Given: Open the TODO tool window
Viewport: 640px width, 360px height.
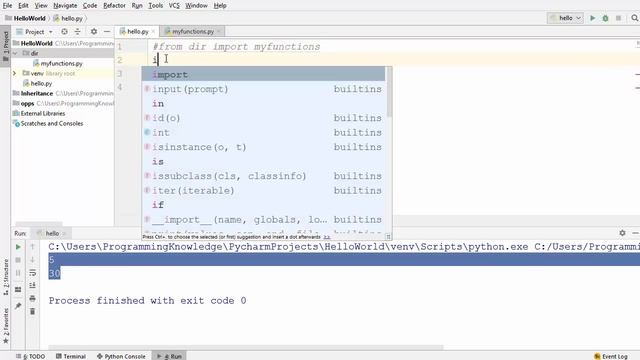Looking at the screenshot, I should (x=31, y=356).
